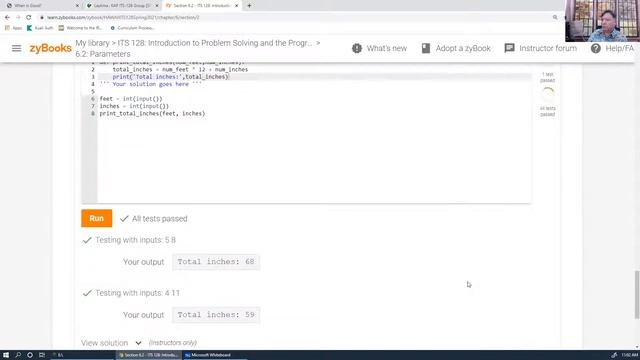Click What's new link text
The width and height of the screenshot is (640, 360).
click(x=387, y=48)
